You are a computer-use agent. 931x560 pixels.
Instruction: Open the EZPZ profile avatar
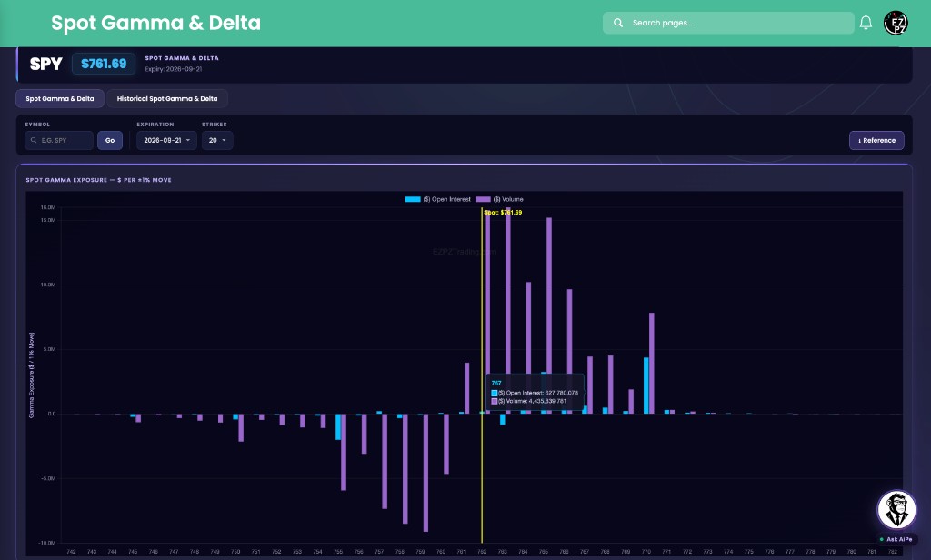(896, 23)
